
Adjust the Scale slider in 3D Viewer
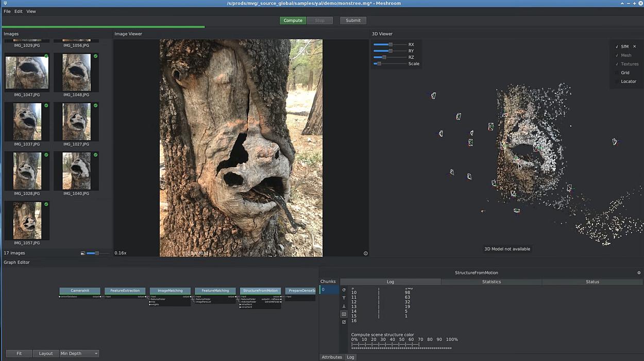pyautogui.click(x=389, y=64)
